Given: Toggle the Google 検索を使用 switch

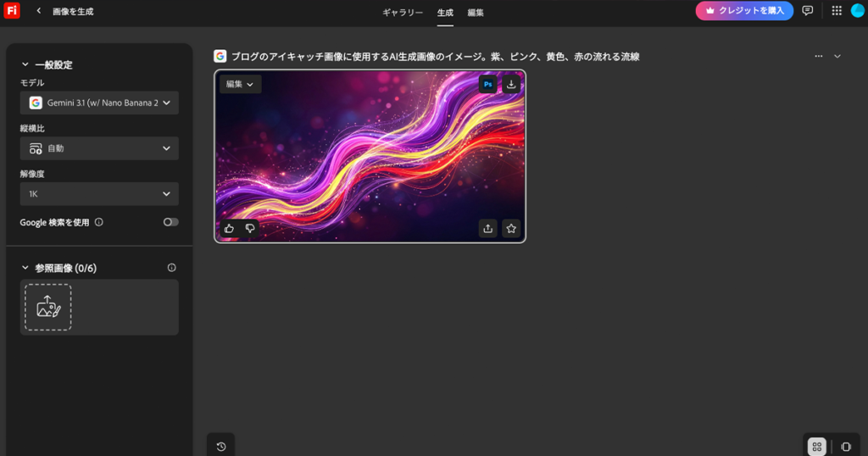Looking at the screenshot, I should tap(171, 222).
